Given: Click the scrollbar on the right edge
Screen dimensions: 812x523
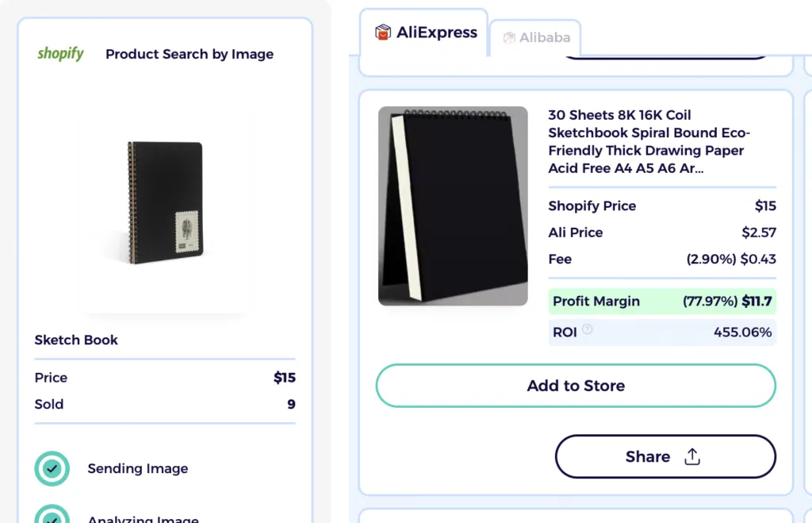Looking at the screenshot, I should [x=808, y=262].
